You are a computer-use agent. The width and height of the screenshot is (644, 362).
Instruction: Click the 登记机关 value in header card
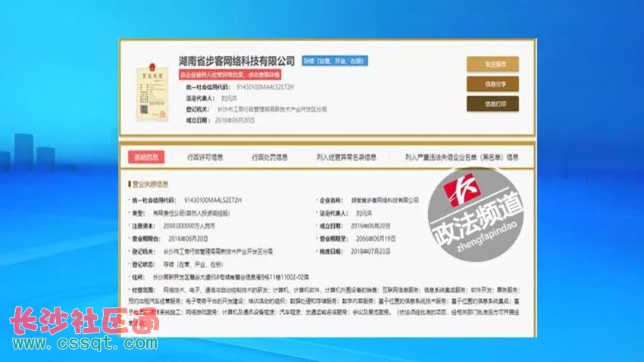click(x=272, y=109)
